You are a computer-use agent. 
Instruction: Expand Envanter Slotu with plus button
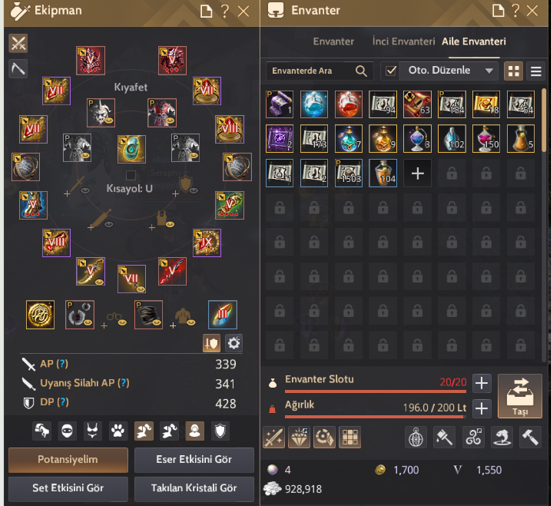(x=481, y=383)
